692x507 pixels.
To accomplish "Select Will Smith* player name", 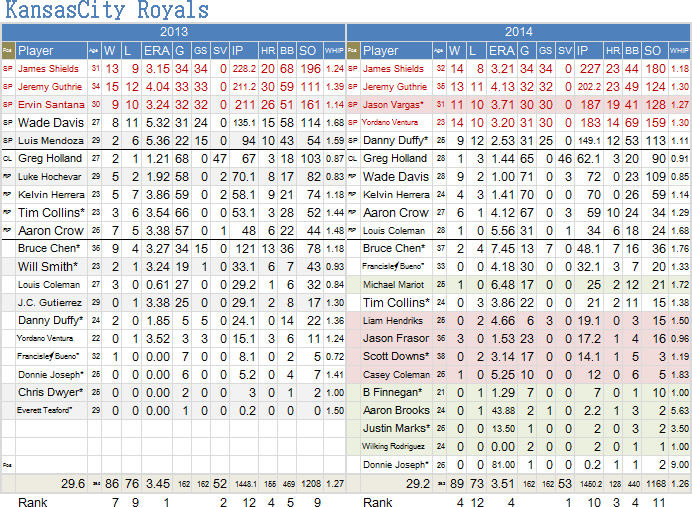I will [x=48, y=267].
